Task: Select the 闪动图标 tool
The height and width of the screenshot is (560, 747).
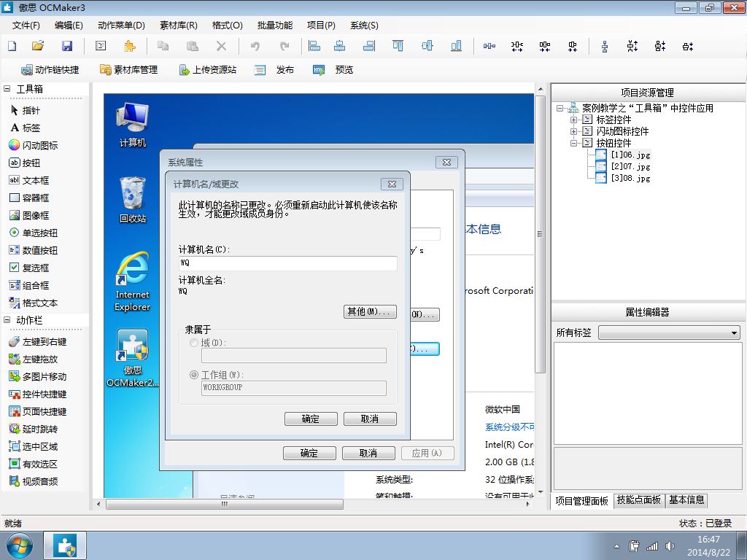Action: [x=34, y=145]
